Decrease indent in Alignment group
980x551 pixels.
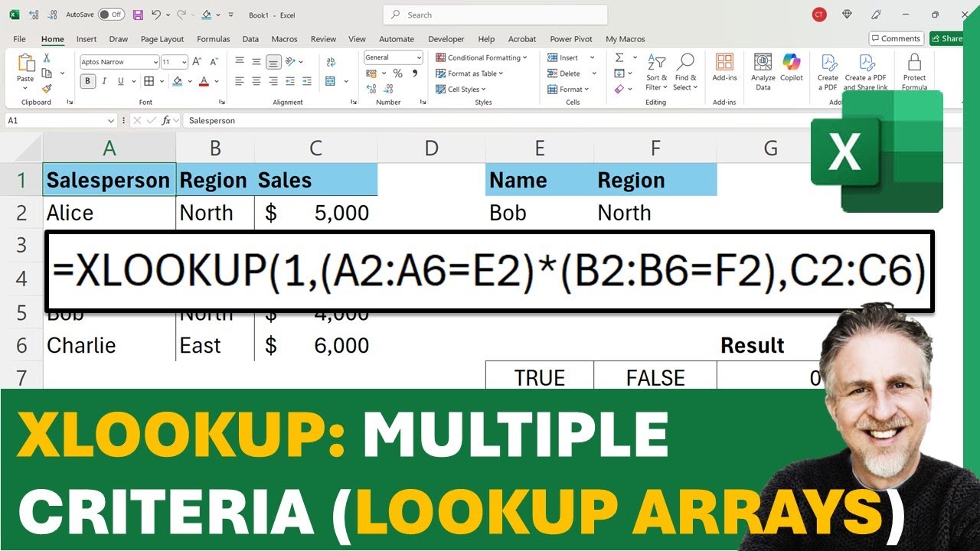point(291,81)
